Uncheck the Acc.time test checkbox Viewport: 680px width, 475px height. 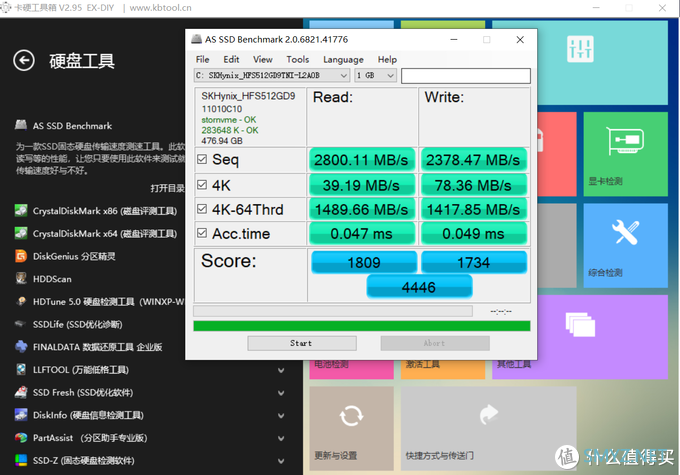tap(202, 233)
